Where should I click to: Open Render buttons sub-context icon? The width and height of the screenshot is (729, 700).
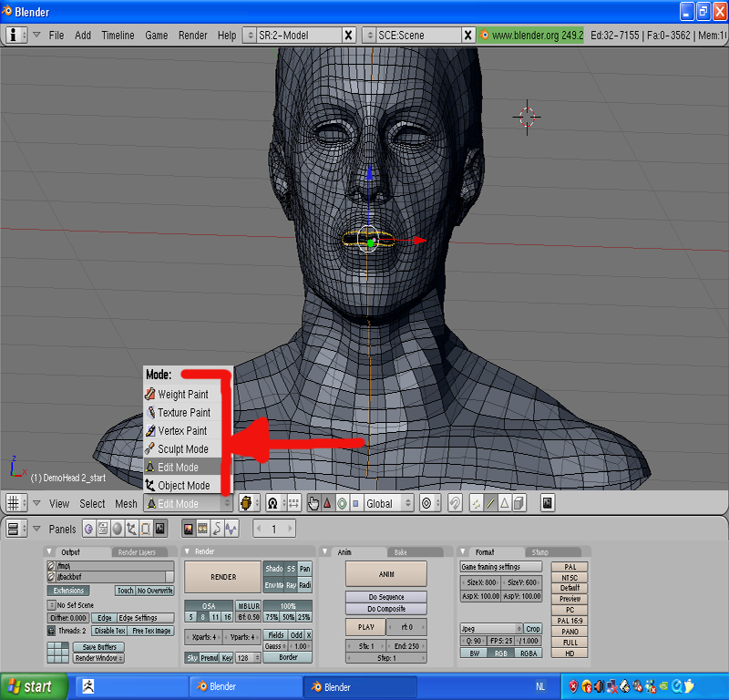(x=189, y=529)
